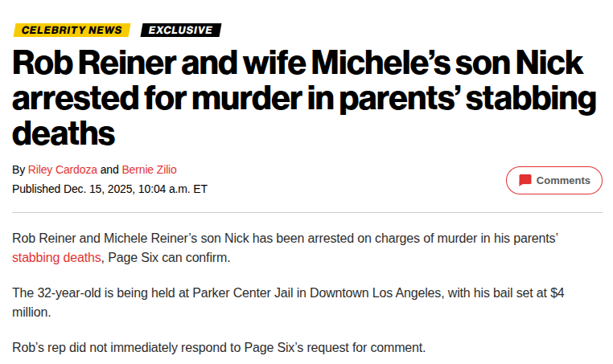Open the Comments button label
Screen dimensions: 613x364
(x=563, y=180)
